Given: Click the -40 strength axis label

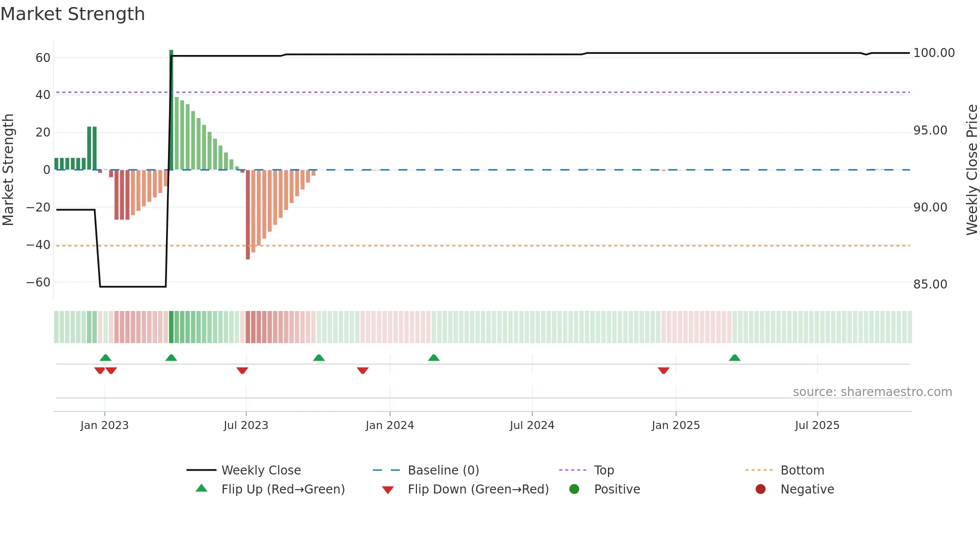Looking at the screenshot, I should pos(38,245).
